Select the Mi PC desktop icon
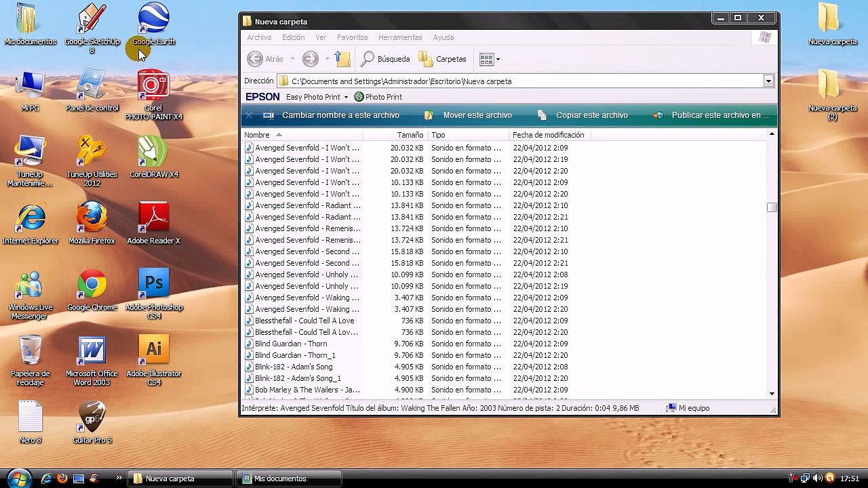This screenshot has width=868, height=488. (30, 91)
